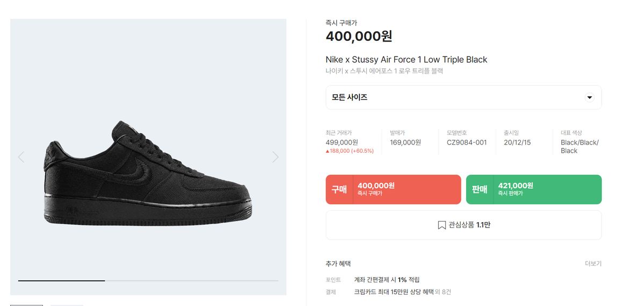Screen dimensions: 644x306
Task: Click the red 구매 buy button
Action: coord(394,190)
